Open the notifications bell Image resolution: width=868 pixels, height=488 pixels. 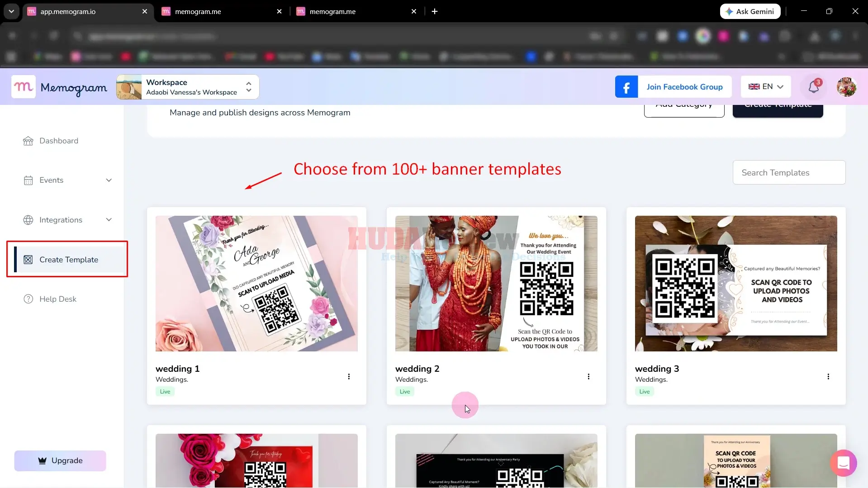pos(814,87)
